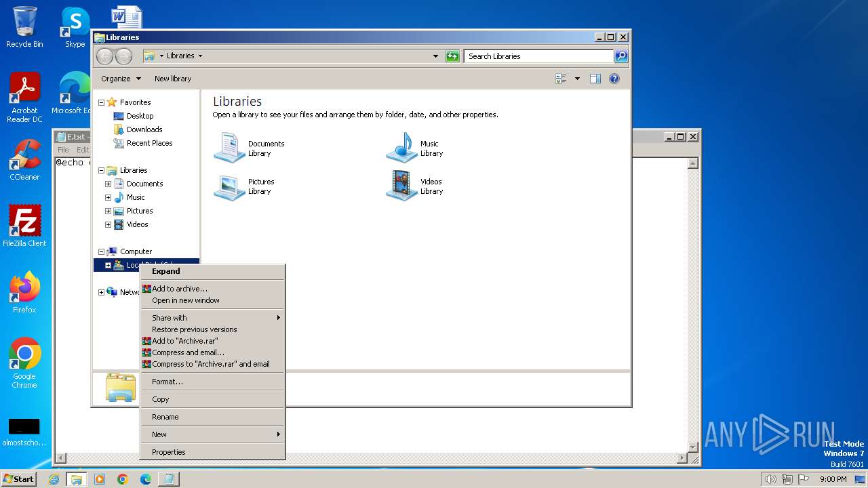This screenshot has width=868, height=488.
Task: Expand the Documents node in navigation tree
Action: (x=108, y=184)
